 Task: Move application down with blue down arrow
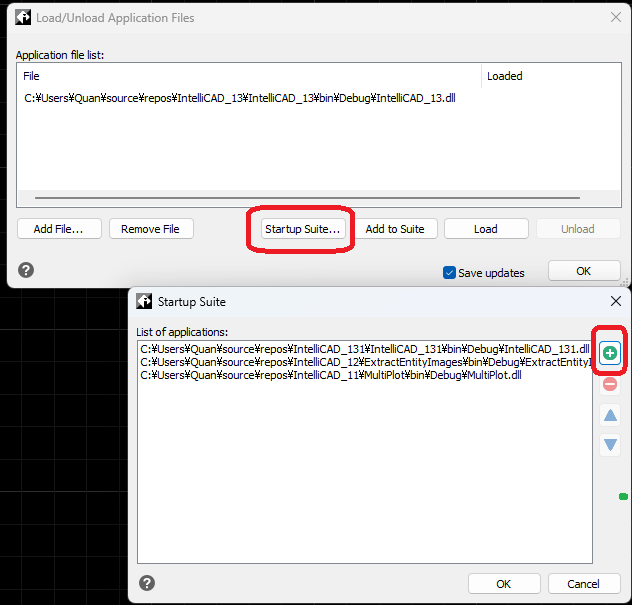(x=610, y=445)
